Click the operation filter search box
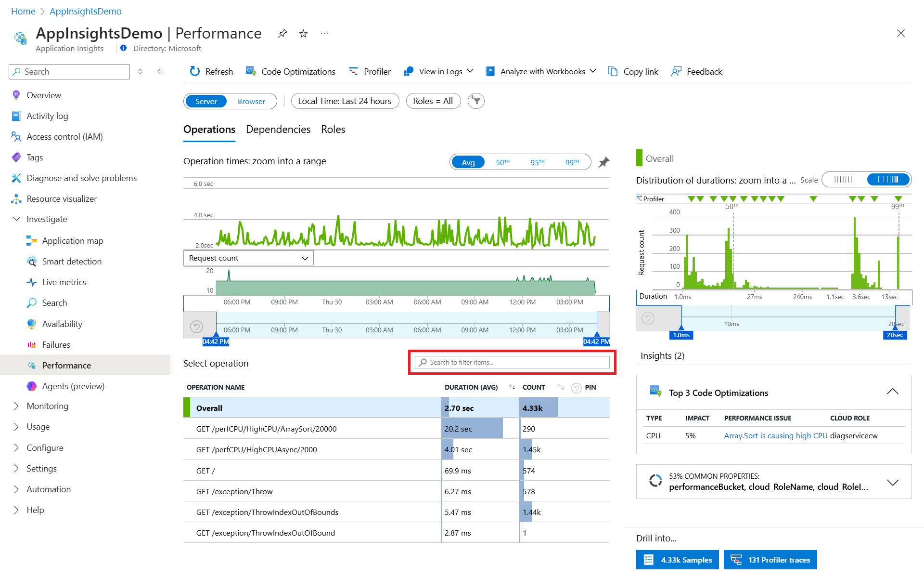924x578 pixels. pyautogui.click(x=513, y=362)
